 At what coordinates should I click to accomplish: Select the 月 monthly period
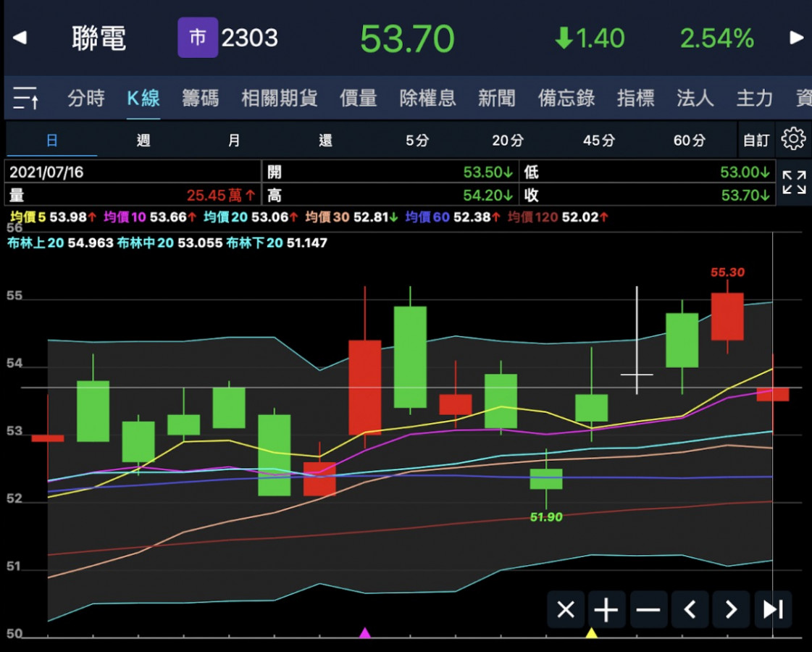tap(234, 141)
